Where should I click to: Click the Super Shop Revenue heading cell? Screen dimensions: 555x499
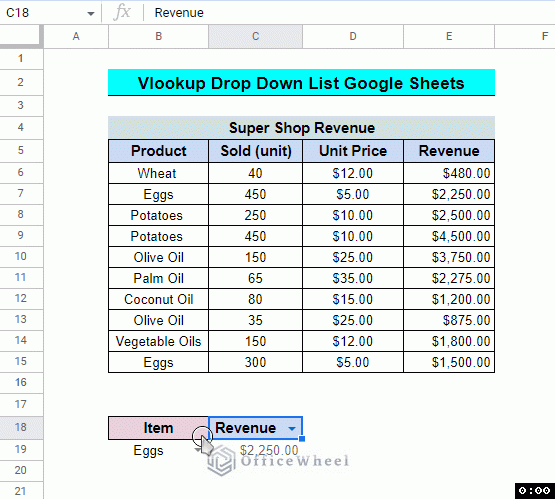[301, 128]
